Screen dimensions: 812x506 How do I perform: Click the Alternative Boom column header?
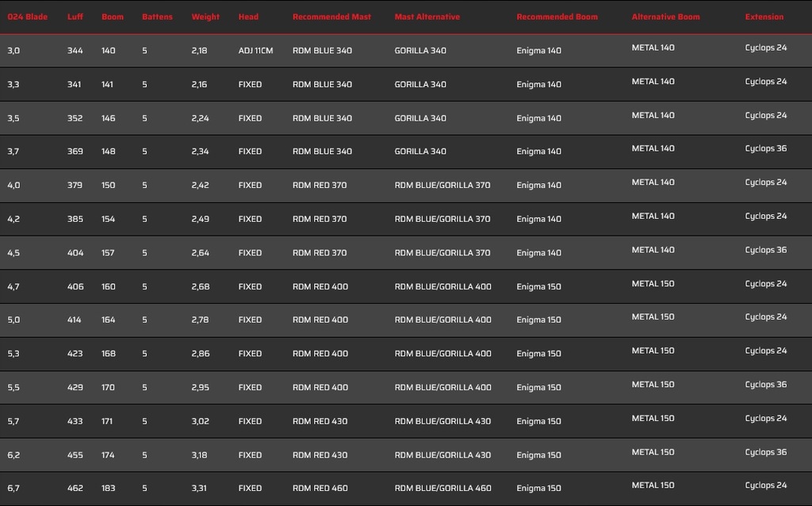(665, 17)
